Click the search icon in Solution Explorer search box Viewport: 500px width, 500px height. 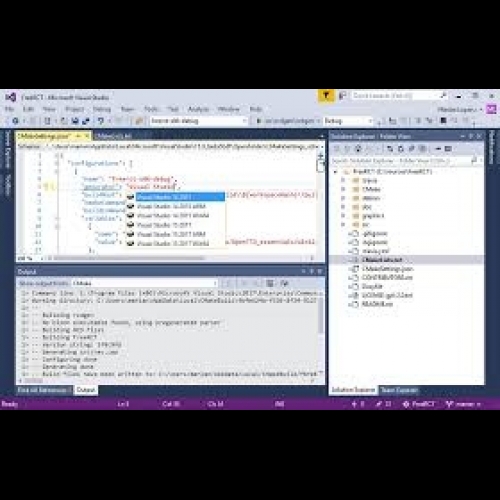point(474,160)
